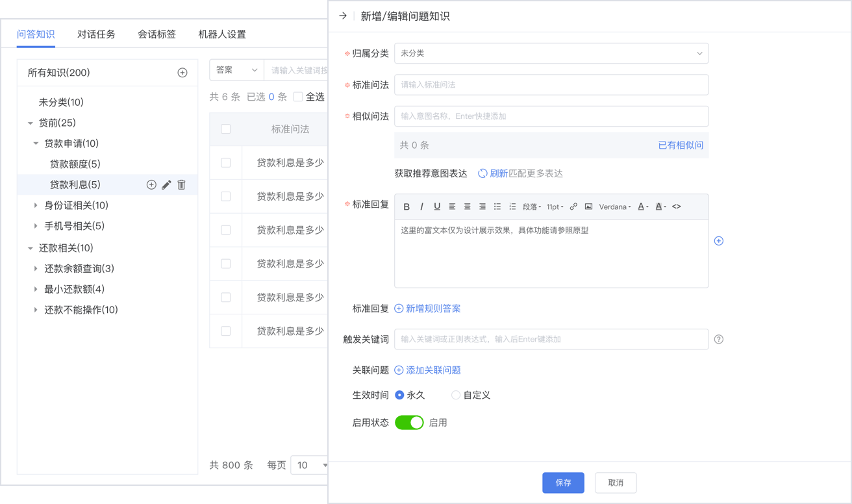Screen dimensions: 852x504
Task: Open the source code view icon
Action: pyautogui.click(x=677, y=207)
